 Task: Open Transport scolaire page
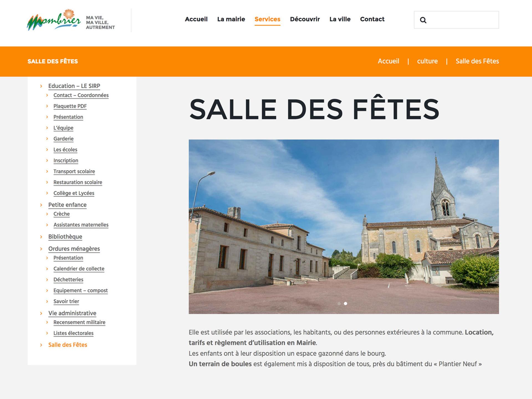tap(74, 171)
